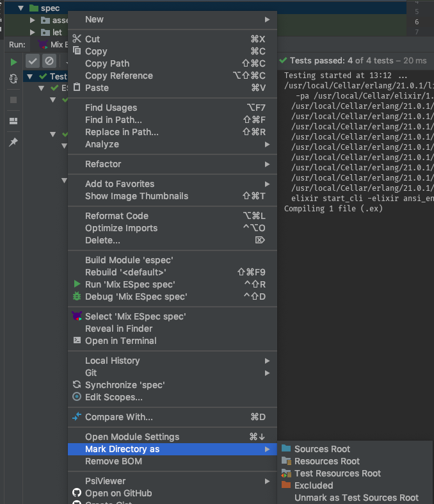Image resolution: width=434 pixels, height=504 pixels.
Task: Select Replace in Path...
Action: (172, 132)
